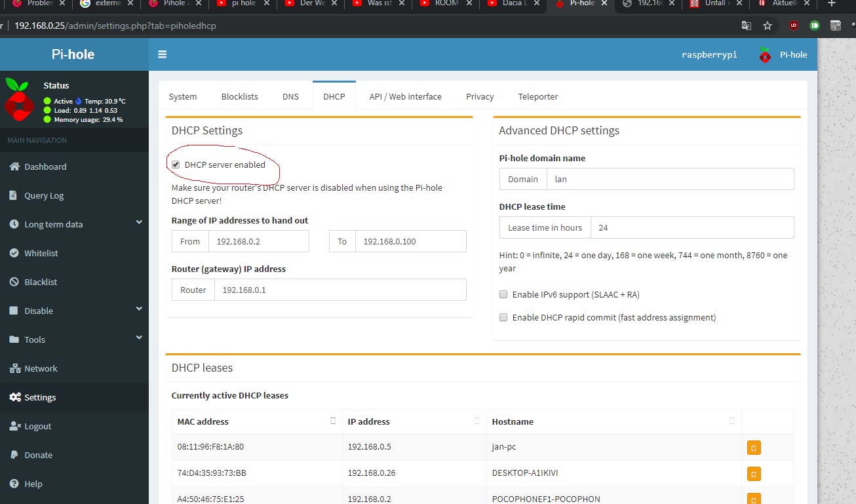Open the Help page in sidebar
The height and width of the screenshot is (504, 856).
33,484
